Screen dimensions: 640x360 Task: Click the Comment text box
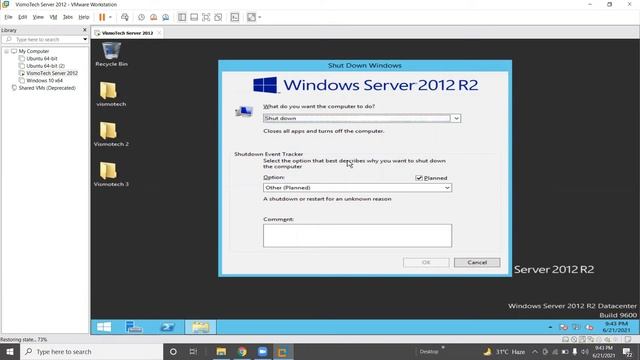358,236
